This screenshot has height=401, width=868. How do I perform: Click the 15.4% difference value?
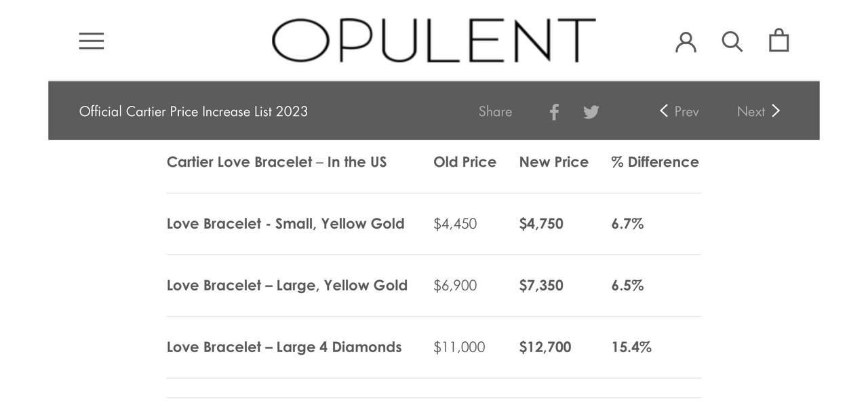coord(631,347)
